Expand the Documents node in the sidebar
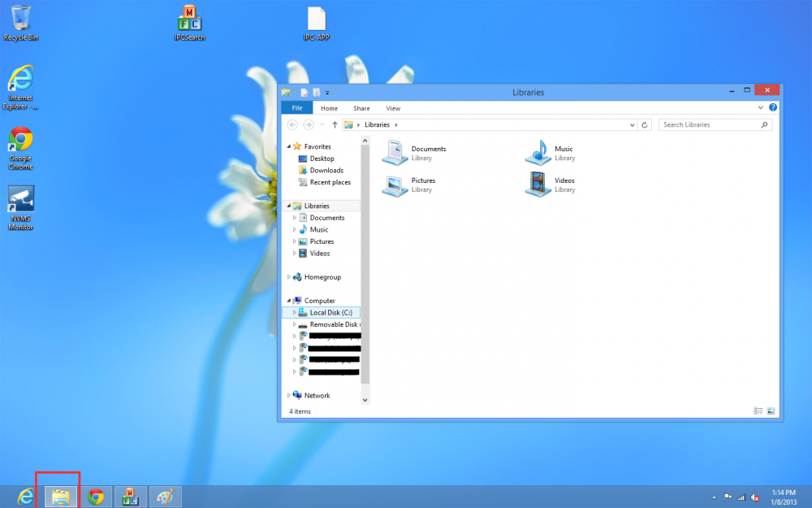The image size is (812, 508). [296, 217]
